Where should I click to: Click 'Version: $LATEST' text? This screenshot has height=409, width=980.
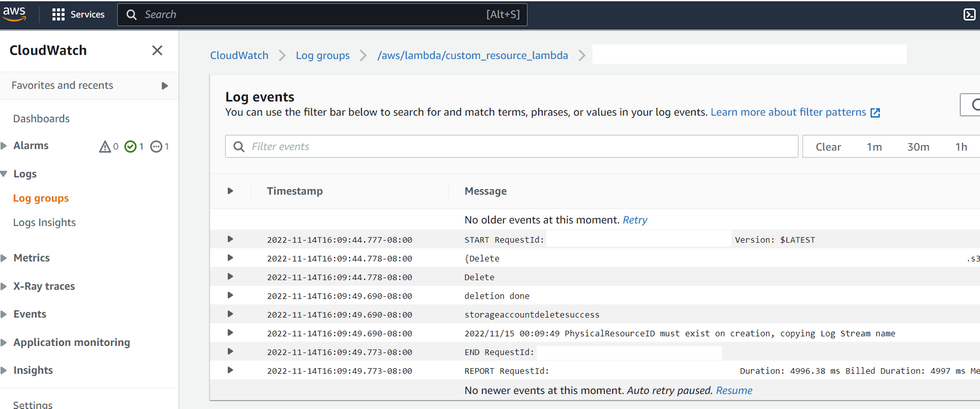775,240
